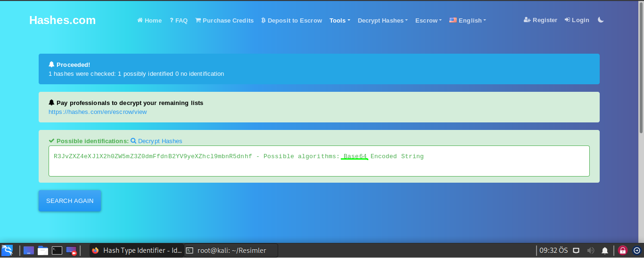Open the Decrypt Hashes link
644x258 pixels.
point(157,141)
